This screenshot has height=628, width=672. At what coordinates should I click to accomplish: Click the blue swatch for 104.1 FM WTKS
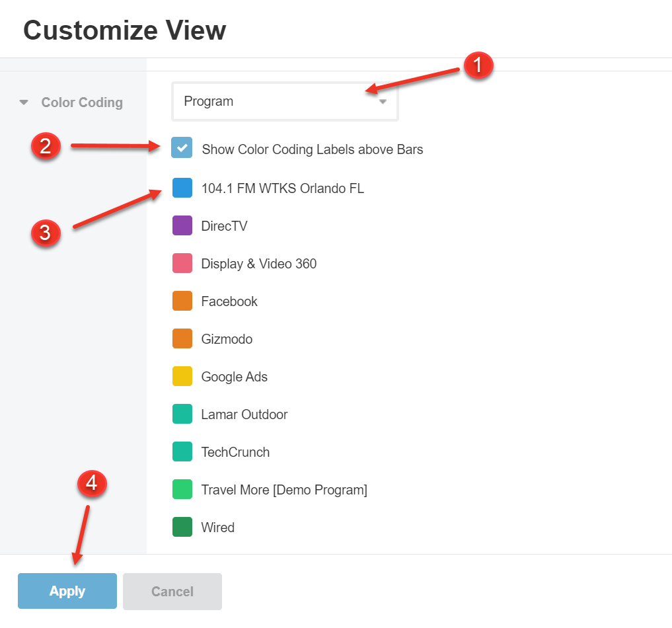pos(182,188)
